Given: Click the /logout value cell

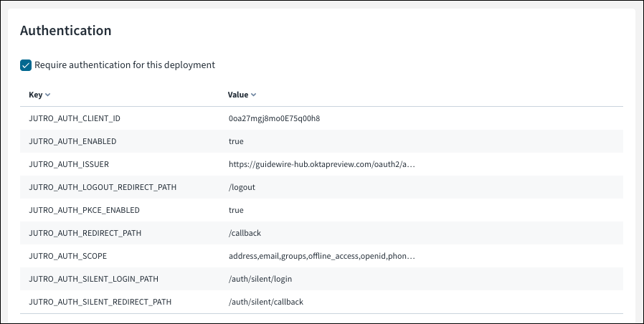Looking at the screenshot, I should coord(242,187).
